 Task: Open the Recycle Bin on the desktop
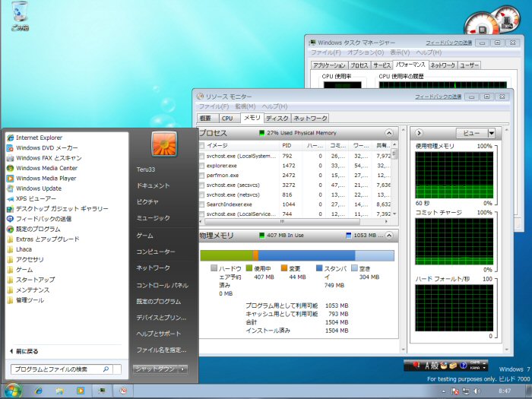pos(20,16)
